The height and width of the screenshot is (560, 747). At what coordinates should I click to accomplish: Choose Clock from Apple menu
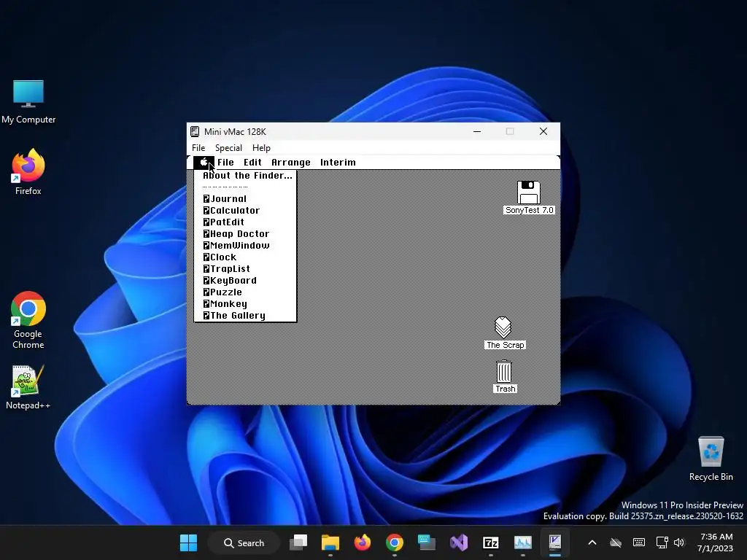point(245,257)
